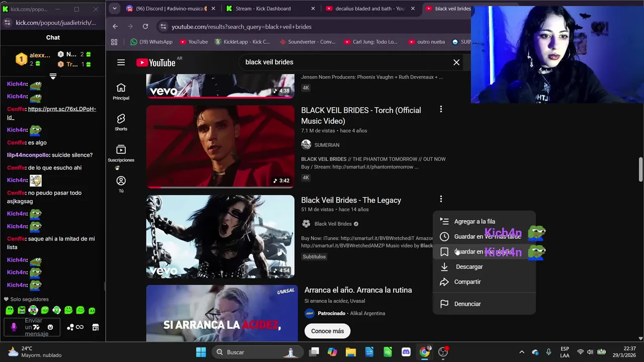Open The Legacy video thumbnail
Viewport: 644px width, 362px height.
[x=220, y=236]
